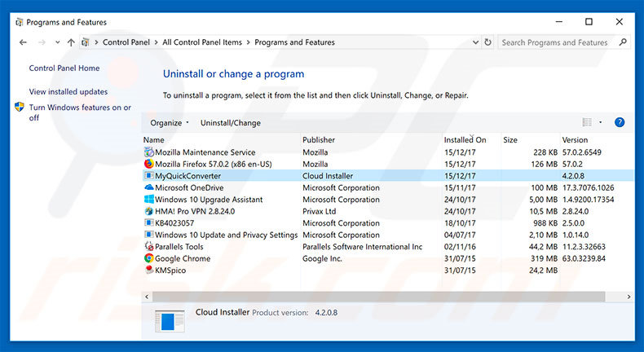Sort by the Publisher column header
The image size is (644, 352).
click(319, 140)
